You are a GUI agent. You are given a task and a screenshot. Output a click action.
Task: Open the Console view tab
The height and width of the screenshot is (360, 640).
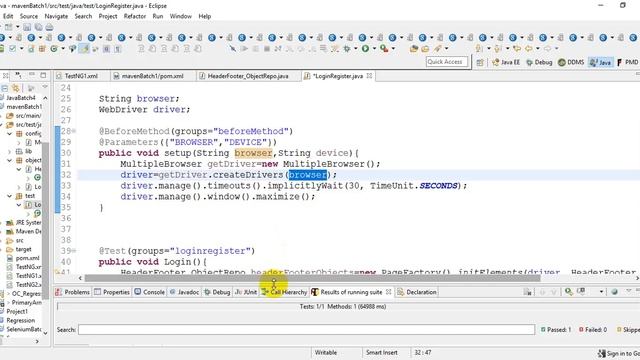pos(149,292)
